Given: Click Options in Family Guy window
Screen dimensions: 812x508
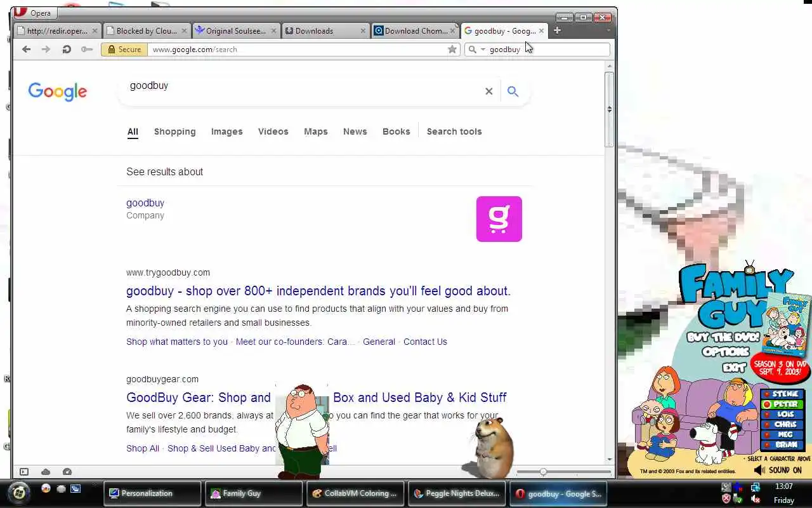Looking at the screenshot, I should click(x=726, y=352).
